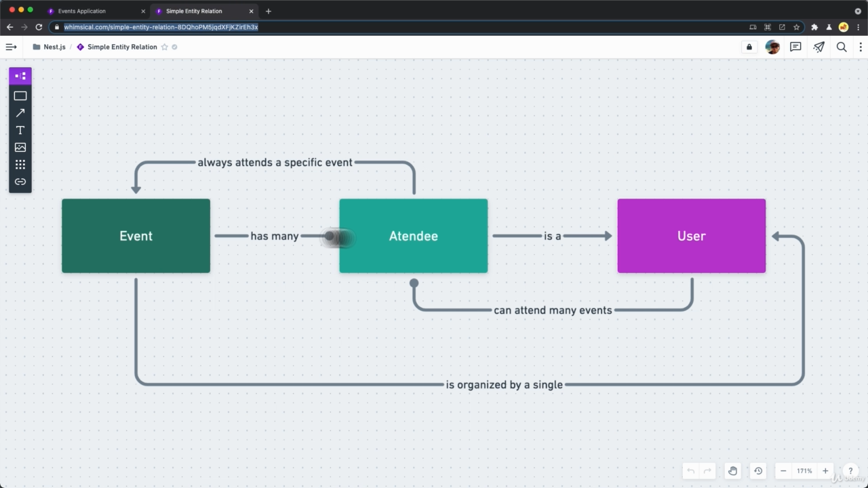Open the 171% zoom level menu

click(x=804, y=471)
